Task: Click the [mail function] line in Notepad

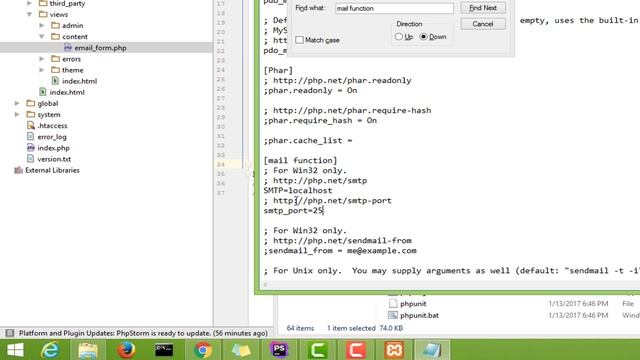Action: coord(300,160)
